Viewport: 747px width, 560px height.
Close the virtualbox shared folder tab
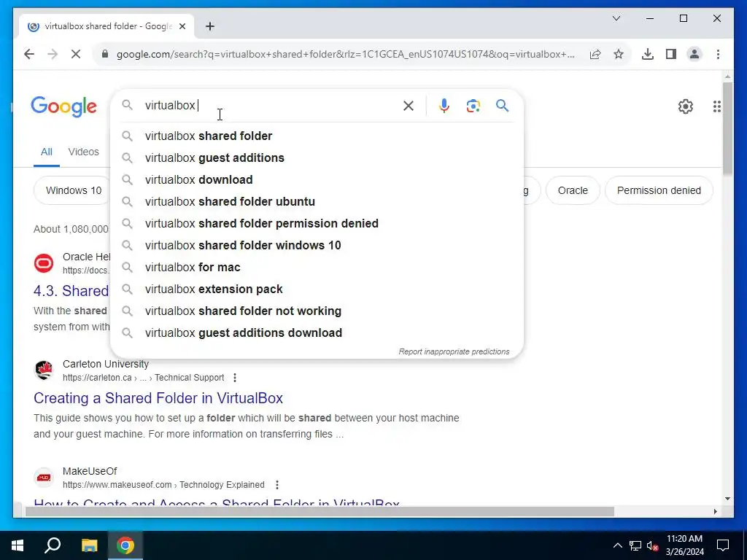(x=182, y=26)
